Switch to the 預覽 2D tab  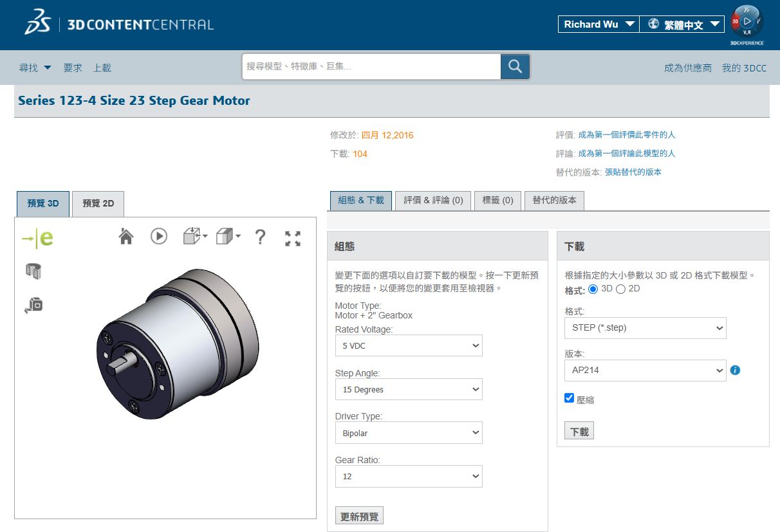[98, 203]
